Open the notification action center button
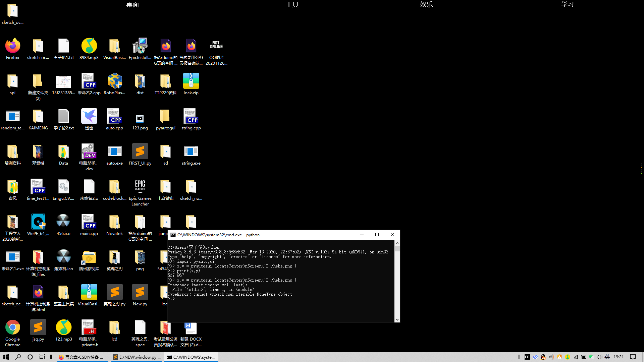The image size is (644, 362). click(633, 357)
